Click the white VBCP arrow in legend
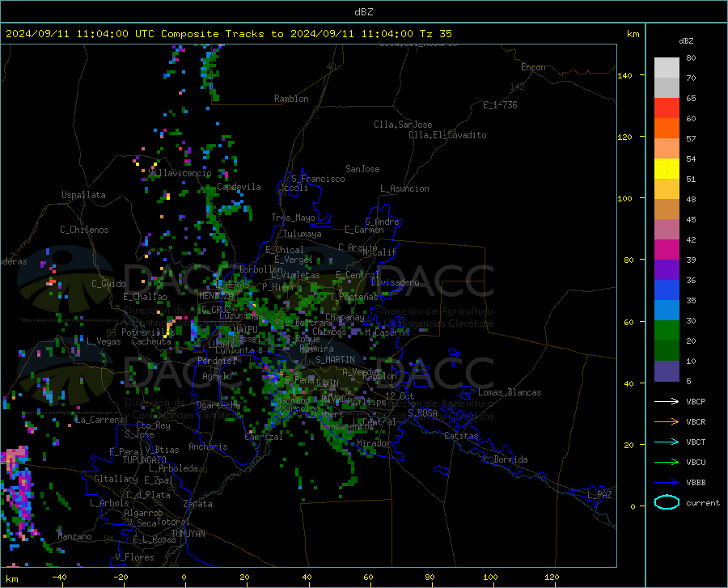Viewport: 728px width, 588px height. [x=667, y=401]
